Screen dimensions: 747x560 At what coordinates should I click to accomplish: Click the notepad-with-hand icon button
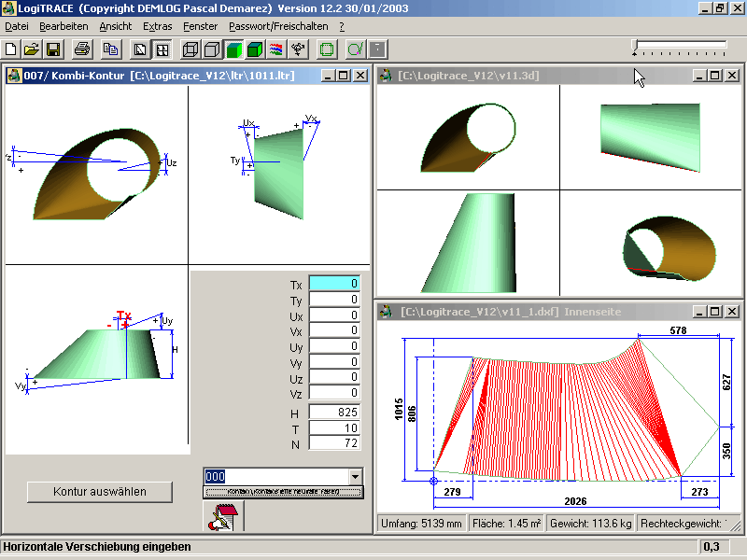[x=223, y=517]
